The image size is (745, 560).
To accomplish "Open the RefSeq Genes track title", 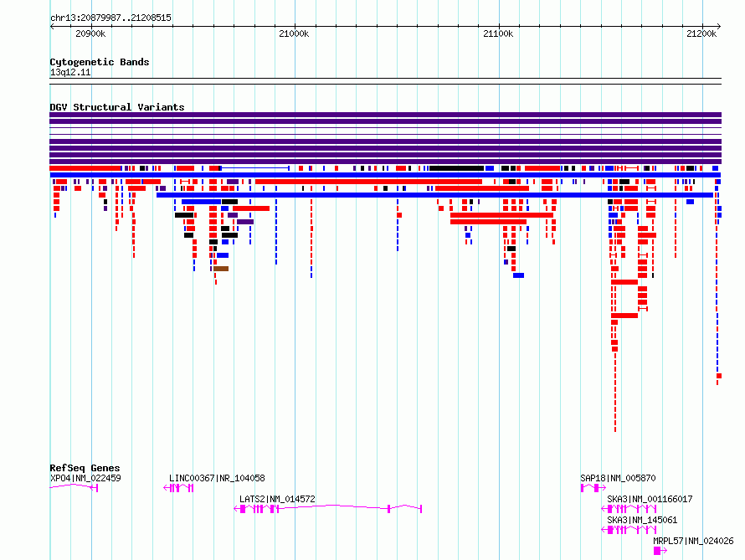I will [85, 468].
